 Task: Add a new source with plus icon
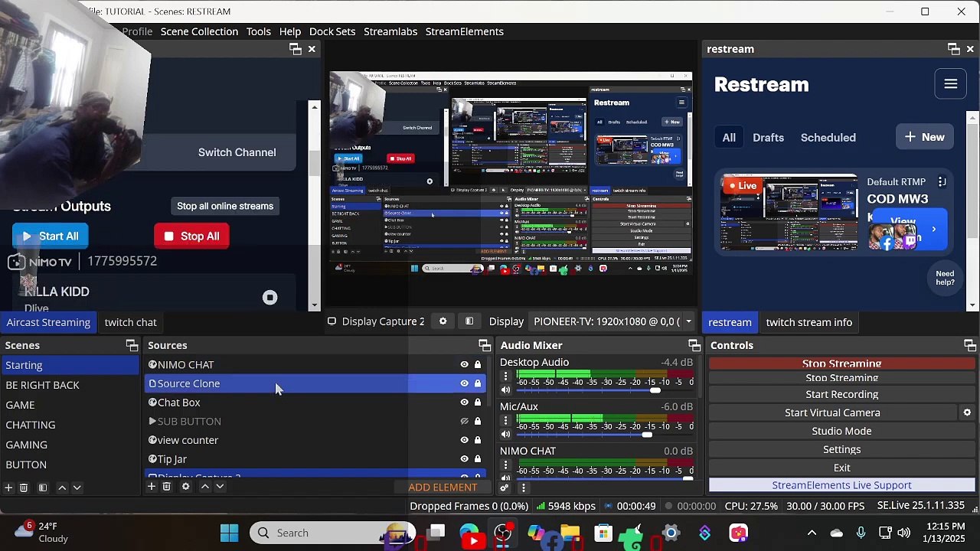(152, 487)
